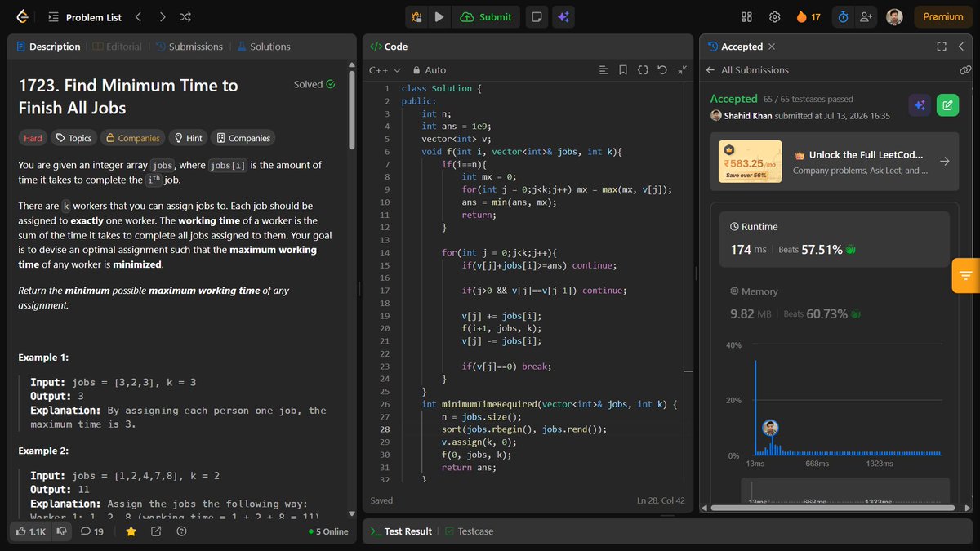Screen dimensions: 980x551
Task: Click the green edit note button
Action: (947, 104)
